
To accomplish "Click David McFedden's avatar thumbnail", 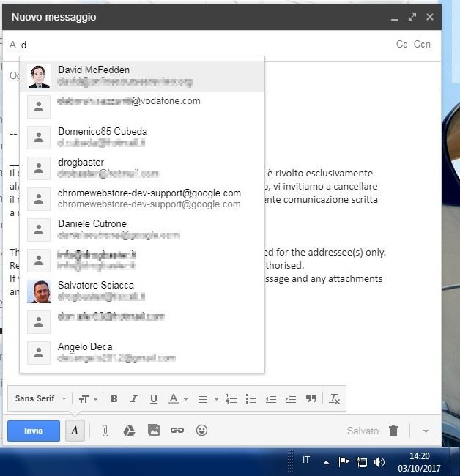I will [x=39, y=76].
